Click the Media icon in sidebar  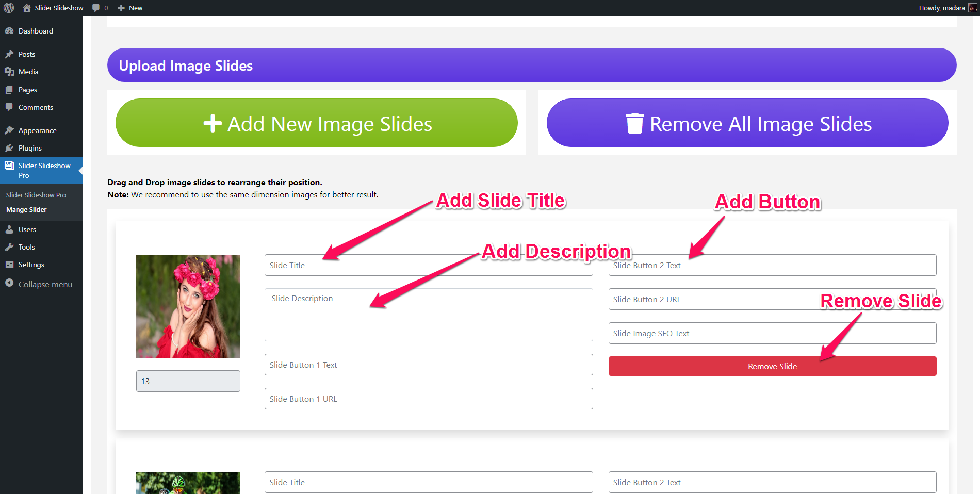(9, 72)
